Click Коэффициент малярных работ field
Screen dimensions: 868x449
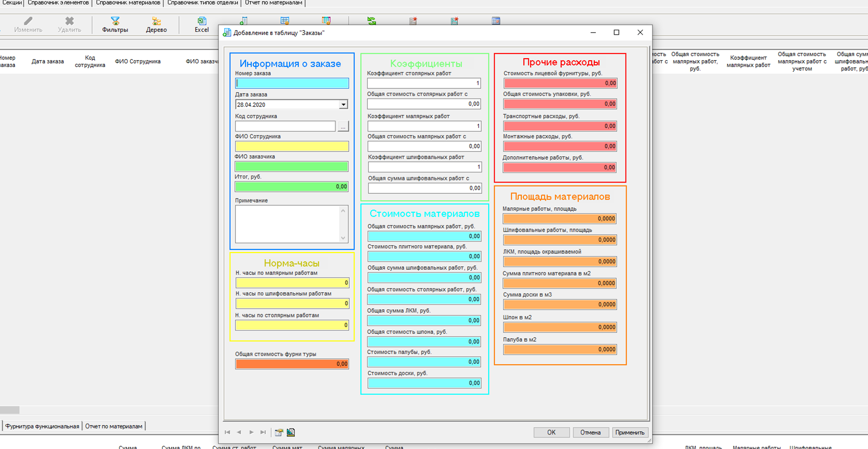tap(424, 126)
